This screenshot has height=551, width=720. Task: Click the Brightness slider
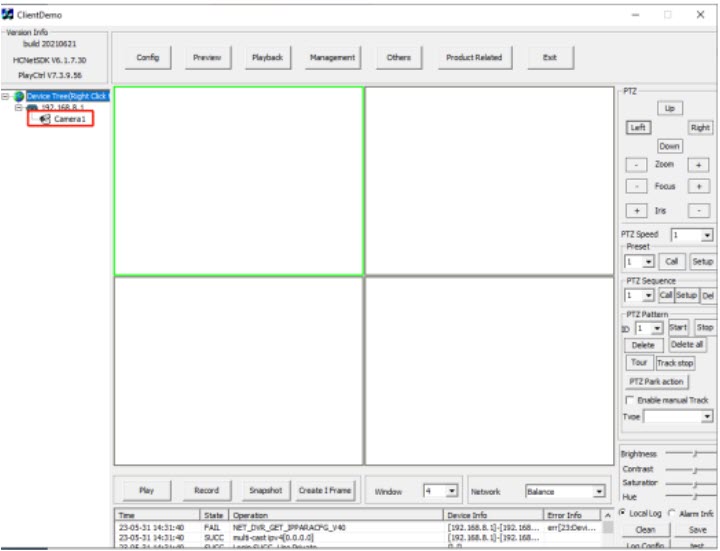[x=693, y=453]
